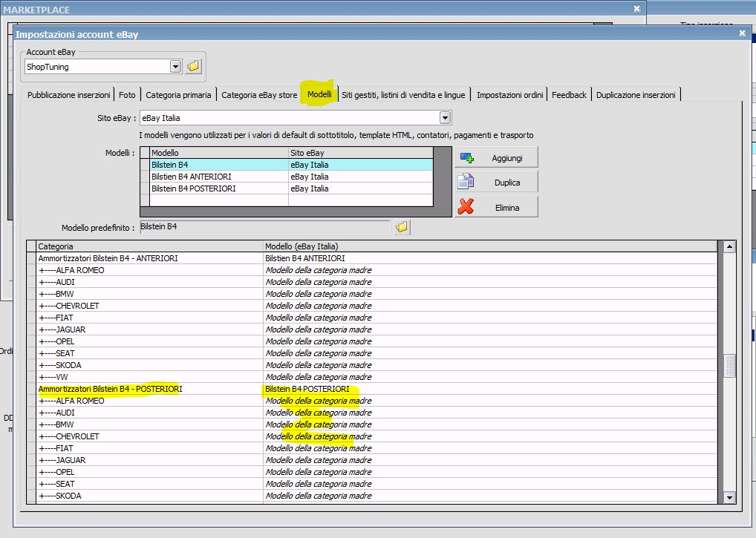Click folder icon beside Modello predefinito field
756x538 pixels.
[x=402, y=227]
